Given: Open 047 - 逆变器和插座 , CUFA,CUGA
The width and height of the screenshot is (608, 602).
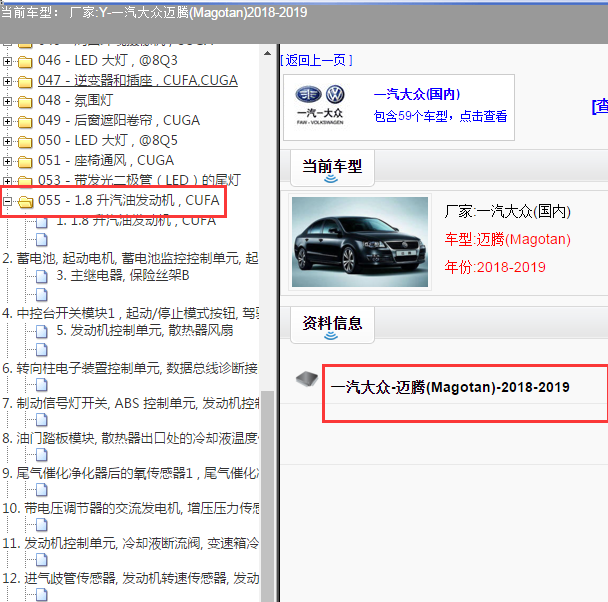Looking at the screenshot, I should [x=138, y=80].
